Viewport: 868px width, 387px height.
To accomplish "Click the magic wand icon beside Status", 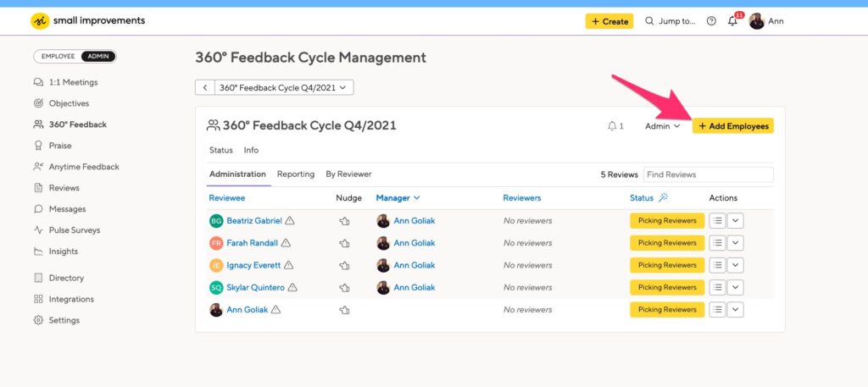I will (663, 197).
